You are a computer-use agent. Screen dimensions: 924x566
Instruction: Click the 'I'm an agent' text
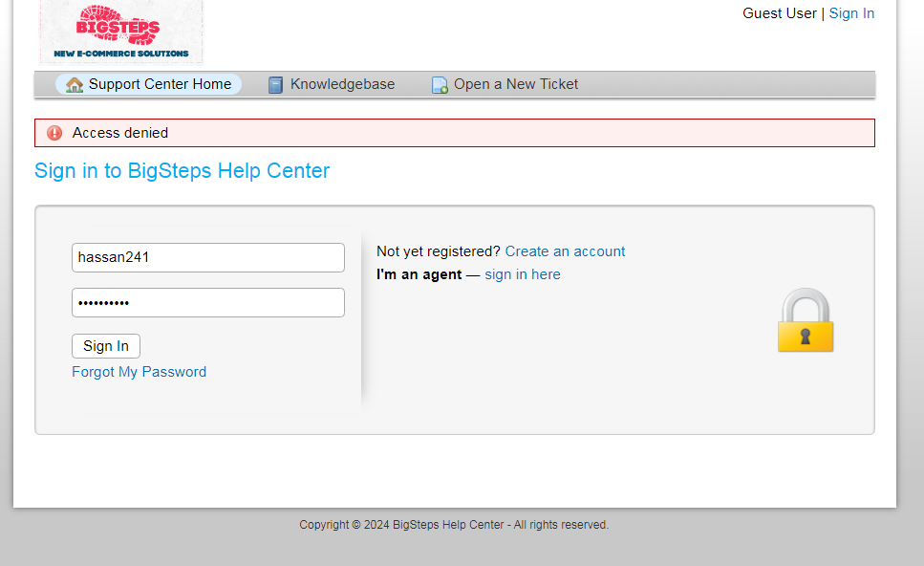tap(419, 274)
